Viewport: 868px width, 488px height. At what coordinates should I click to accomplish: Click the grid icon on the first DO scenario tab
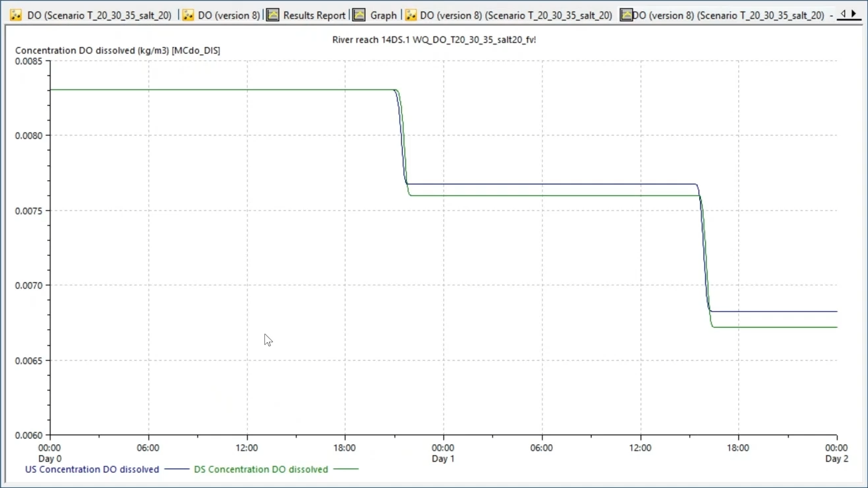coord(16,14)
